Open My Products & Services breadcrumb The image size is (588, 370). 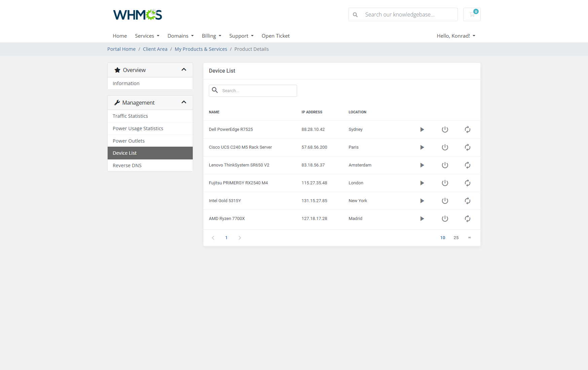point(201,49)
